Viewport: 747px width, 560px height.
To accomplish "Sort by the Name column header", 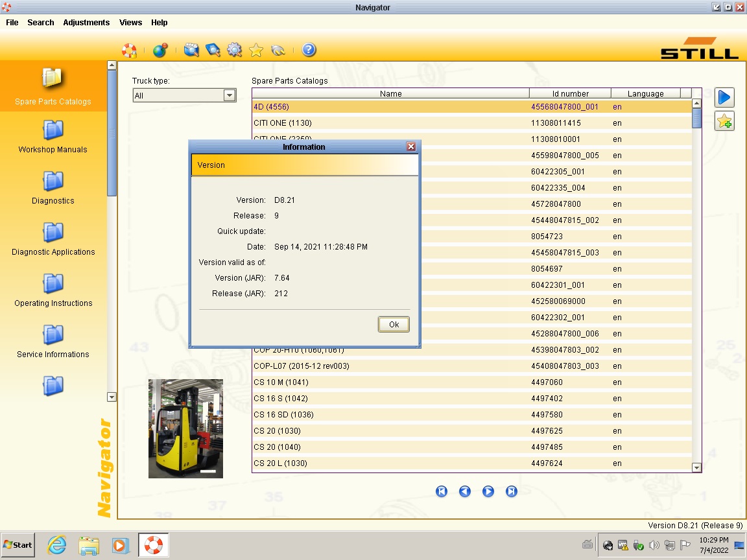I will [x=390, y=94].
